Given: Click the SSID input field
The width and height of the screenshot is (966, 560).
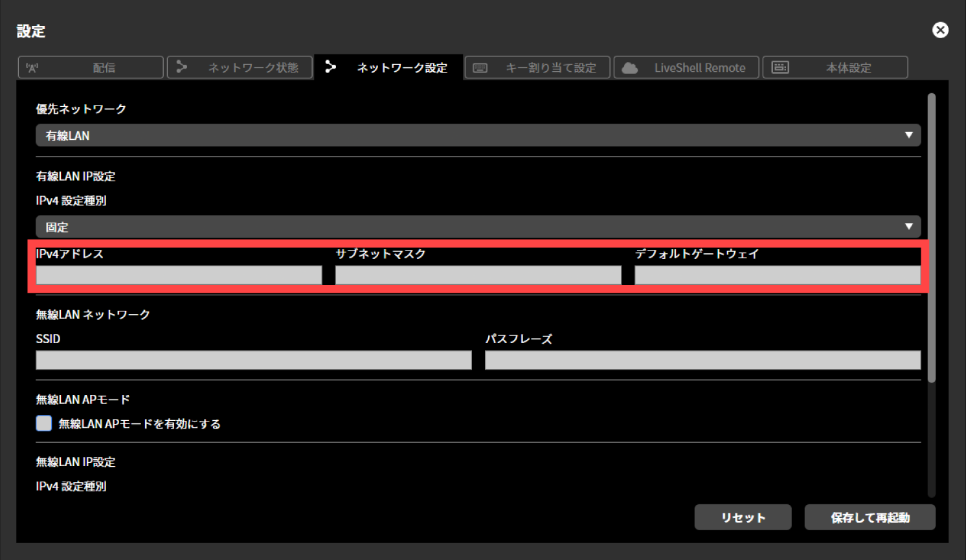Looking at the screenshot, I should pyautogui.click(x=253, y=360).
